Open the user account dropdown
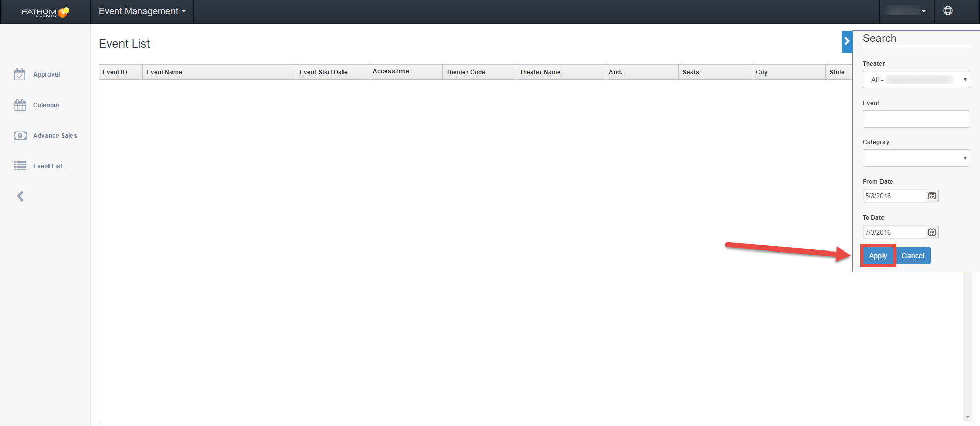This screenshot has width=980, height=426. click(x=906, y=11)
